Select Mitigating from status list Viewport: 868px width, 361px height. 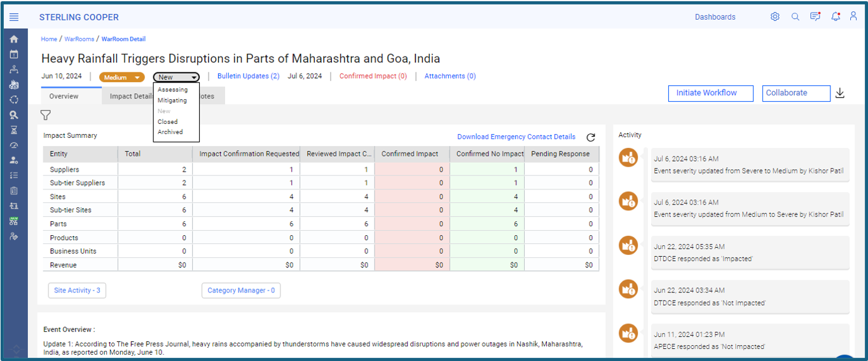[172, 100]
